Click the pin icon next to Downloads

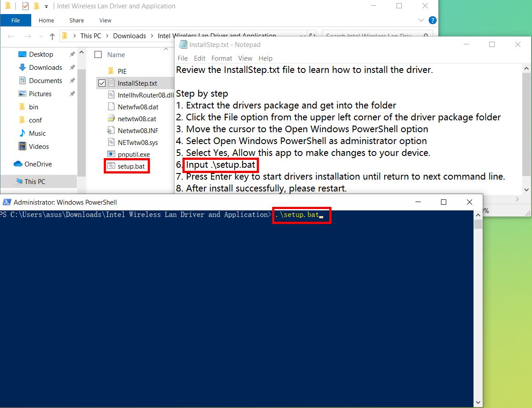pyautogui.click(x=72, y=68)
